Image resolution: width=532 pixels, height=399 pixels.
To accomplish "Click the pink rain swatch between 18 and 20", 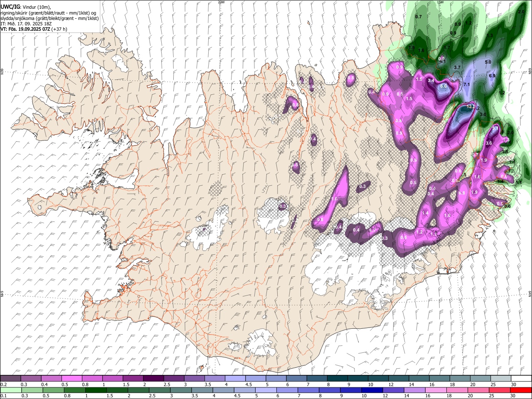I will (x=457, y=390).
